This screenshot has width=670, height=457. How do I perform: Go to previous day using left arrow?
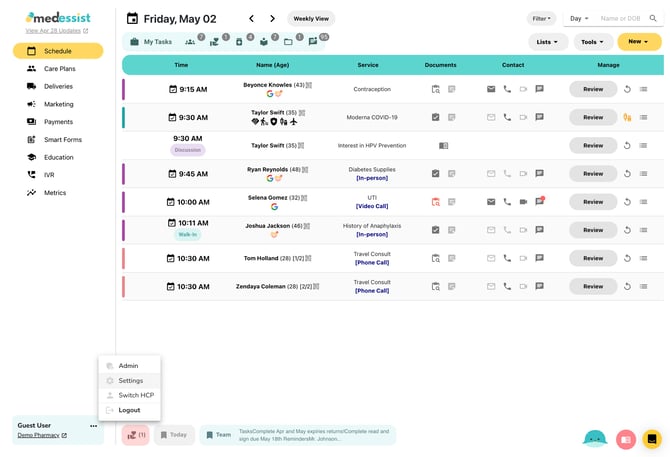coord(251,18)
